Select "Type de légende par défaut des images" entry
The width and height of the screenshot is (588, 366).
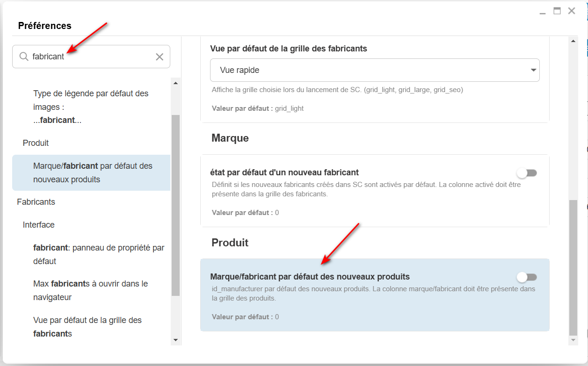91,107
